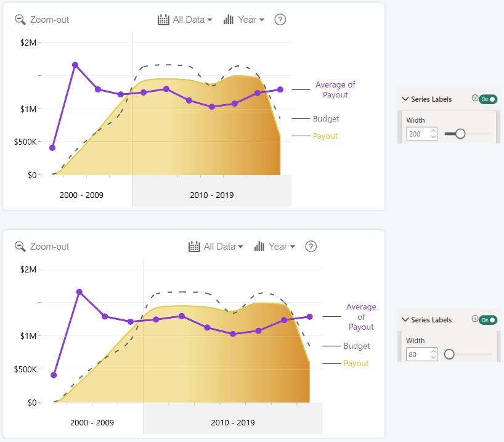The image size is (504, 442).
Task: Click info icon beside upper Series Labels
Action: pyautogui.click(x=474, y=98)
